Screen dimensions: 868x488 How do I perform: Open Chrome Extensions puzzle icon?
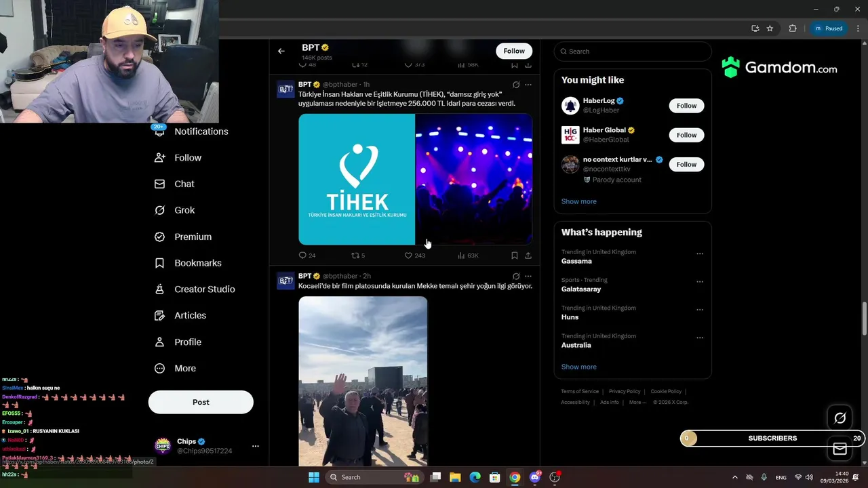(x=793, y=28)
